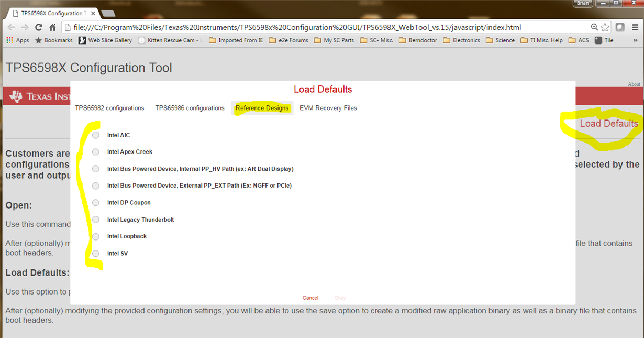Open the Chrome extension icon beside the star

tap(620, 27)
